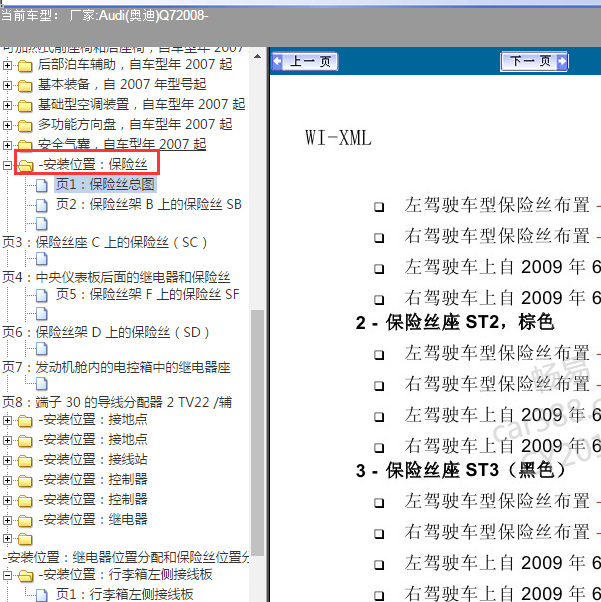The image size is (601, 602).
Task: Click folder icon of 后部泊车辅助
Action: click(x=25, y=66)
